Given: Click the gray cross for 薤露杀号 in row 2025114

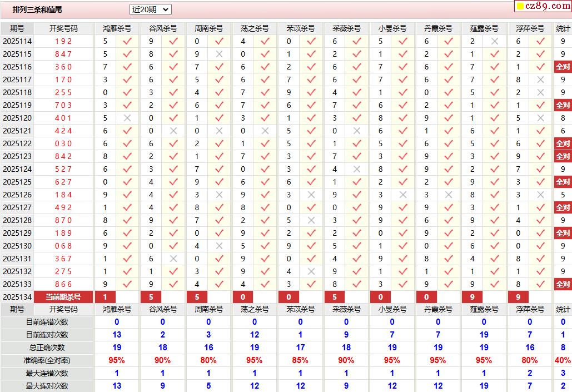Looking at the screenshot, I should [x=495, y=41].
